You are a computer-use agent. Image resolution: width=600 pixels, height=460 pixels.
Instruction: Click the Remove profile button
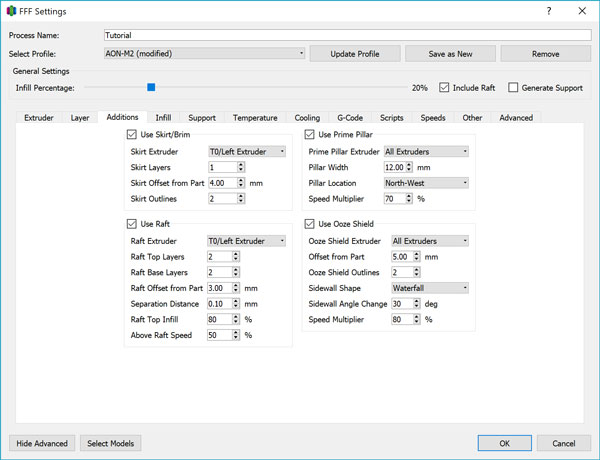tap(546, 54)
